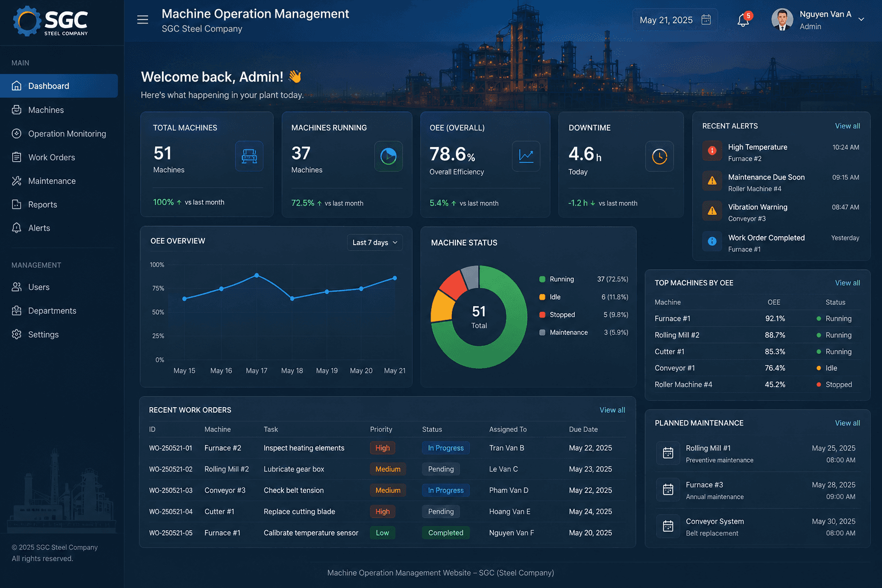Click Completed status for Furnace #1 order
This screenshot has height=588, width=882.
tap(446, 533)
